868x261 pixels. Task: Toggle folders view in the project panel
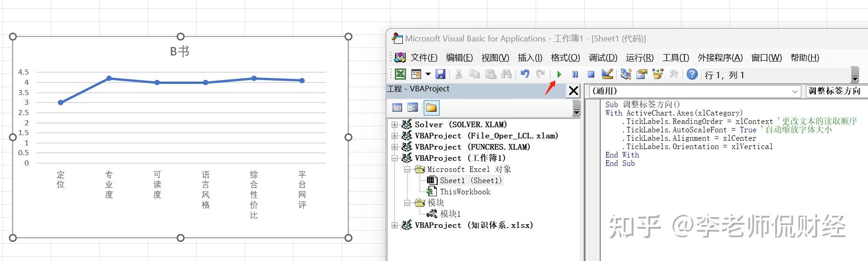(x=431, y=108)
